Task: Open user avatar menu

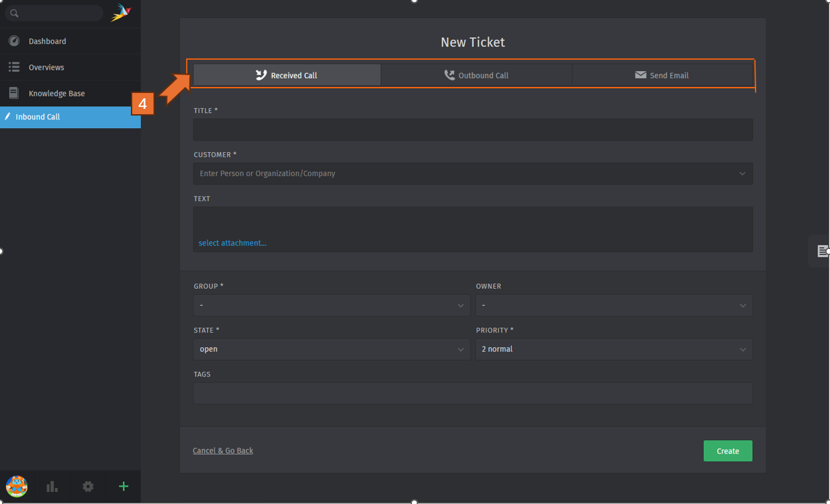Action: (x=17, y=486)
